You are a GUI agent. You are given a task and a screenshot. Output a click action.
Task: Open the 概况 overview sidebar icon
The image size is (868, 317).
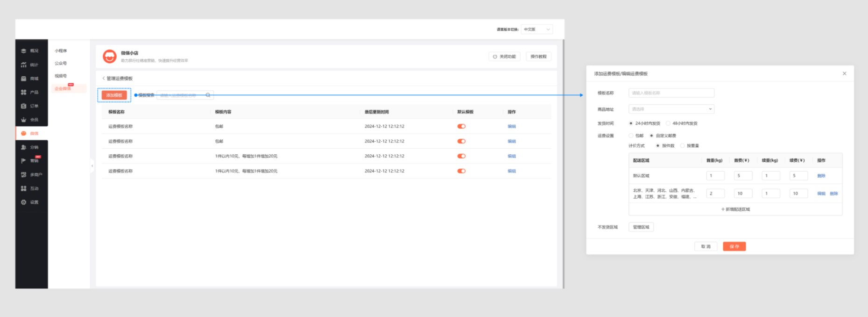[23, 51]
